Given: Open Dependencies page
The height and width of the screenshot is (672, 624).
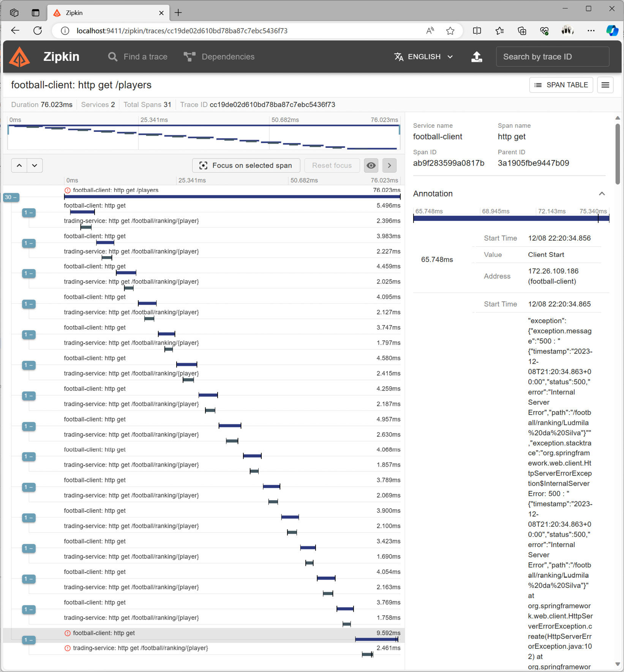Looking at the screenshot, I should point(219,57).
